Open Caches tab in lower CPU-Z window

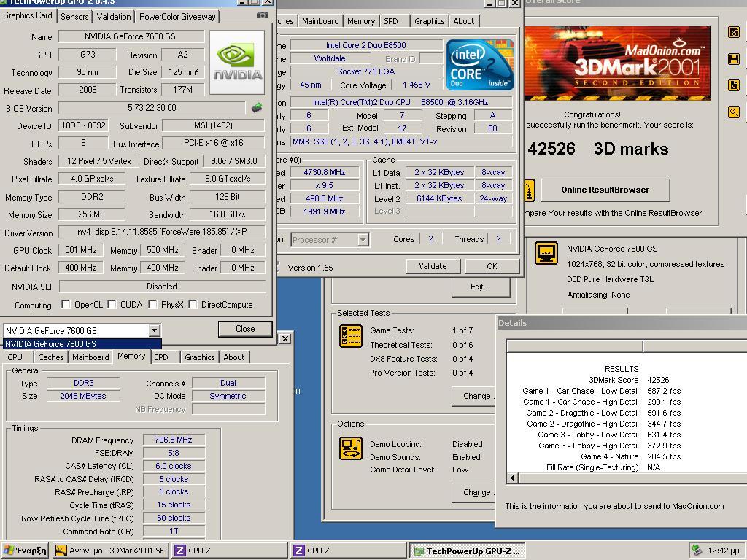click(x=50, y=357)
